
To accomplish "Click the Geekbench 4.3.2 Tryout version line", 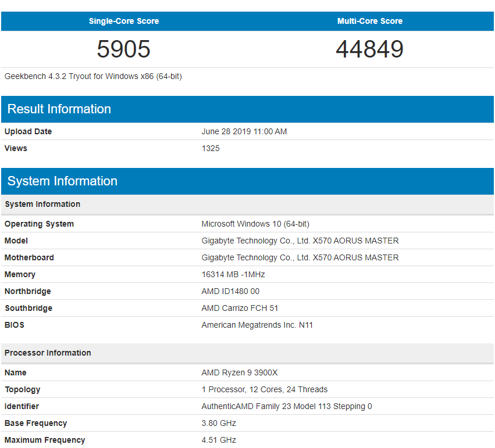I will pos(93,76).
